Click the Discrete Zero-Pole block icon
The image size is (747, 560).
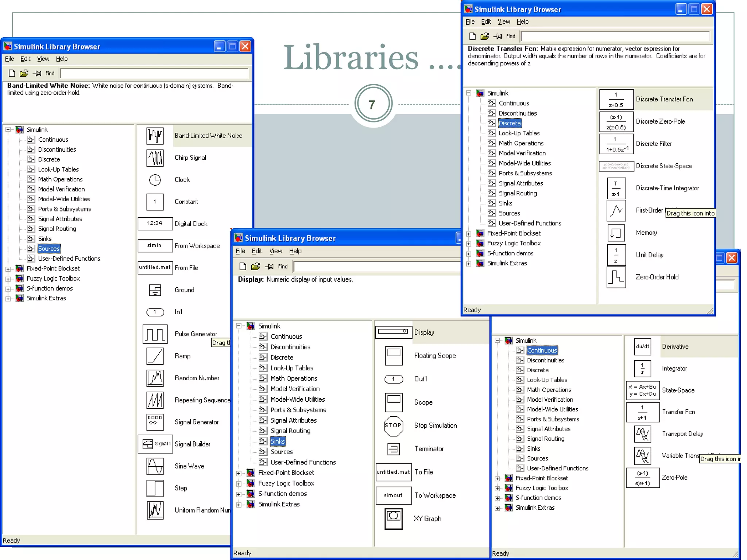(x=616, y=122)
